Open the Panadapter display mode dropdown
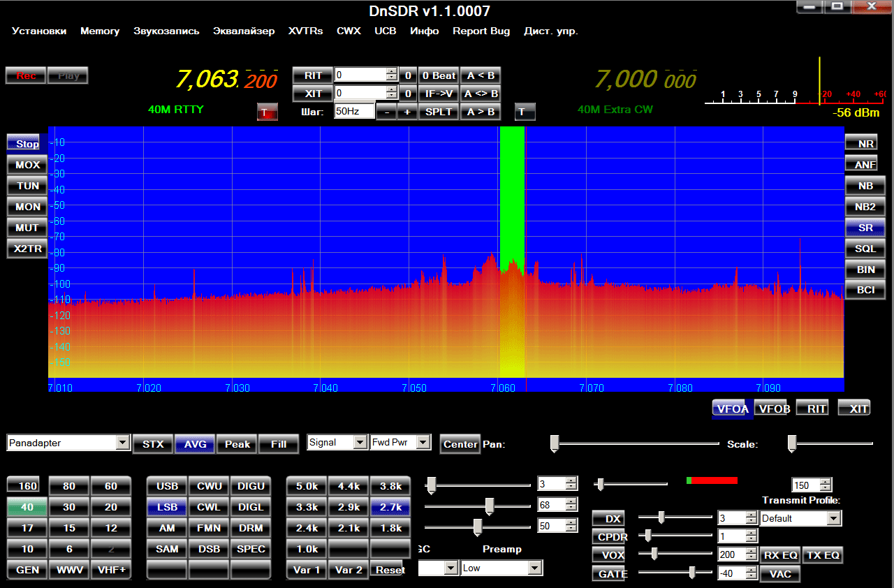The height and width of the screenshot is (588, 894). pyautogui.click(x=122, y=443)
